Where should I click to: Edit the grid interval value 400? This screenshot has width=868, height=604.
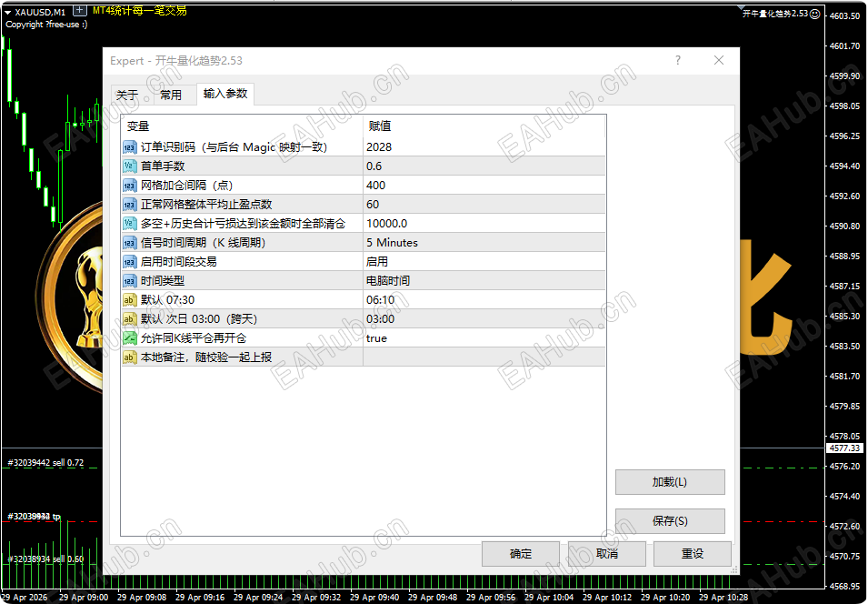(484, 186)
